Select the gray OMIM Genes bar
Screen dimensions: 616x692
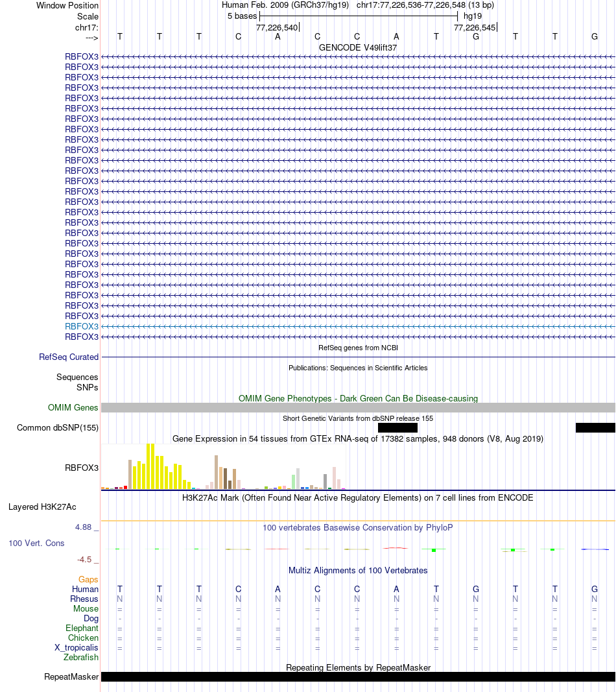[x=358, y=407]
